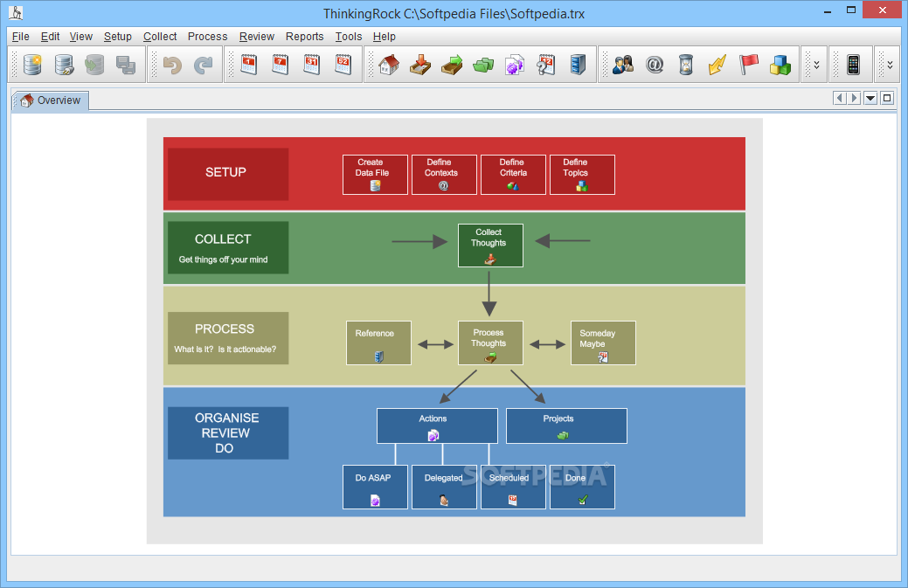Open the 7-day calendar review icon
Screen dimensions: 908x588
pos(281,65)
